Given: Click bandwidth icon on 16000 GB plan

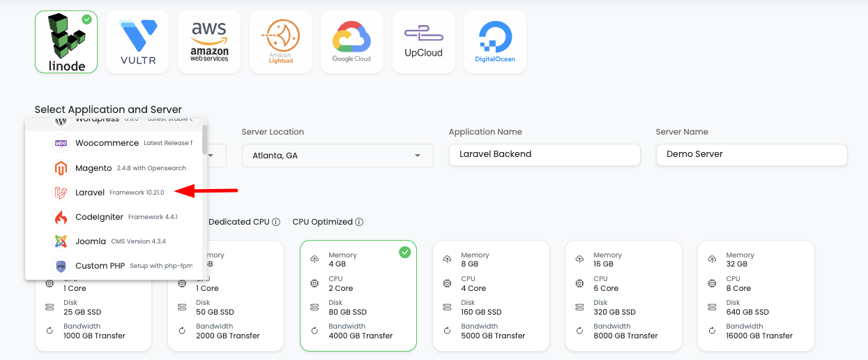Looking at the screenshot, I should coord(712,331).
